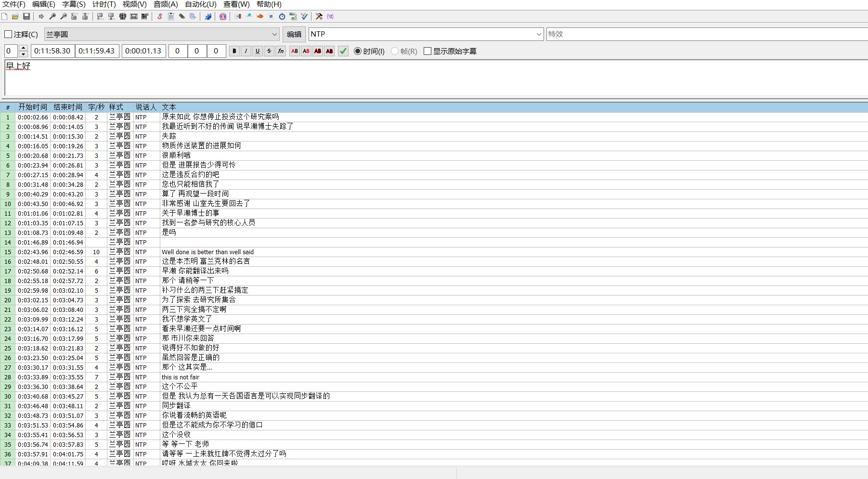Select lines visible on video frame
The image size is (868, 479).
click(122, 16)
